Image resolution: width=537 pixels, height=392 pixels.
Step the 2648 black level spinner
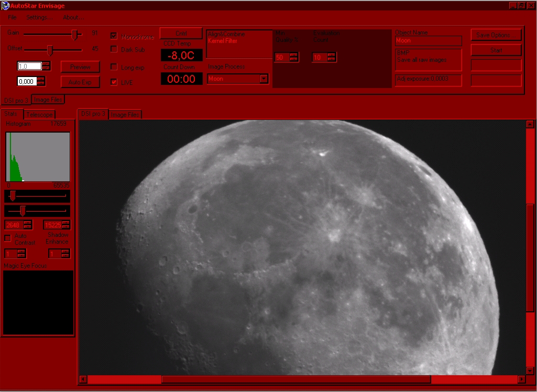pos(28,225)
